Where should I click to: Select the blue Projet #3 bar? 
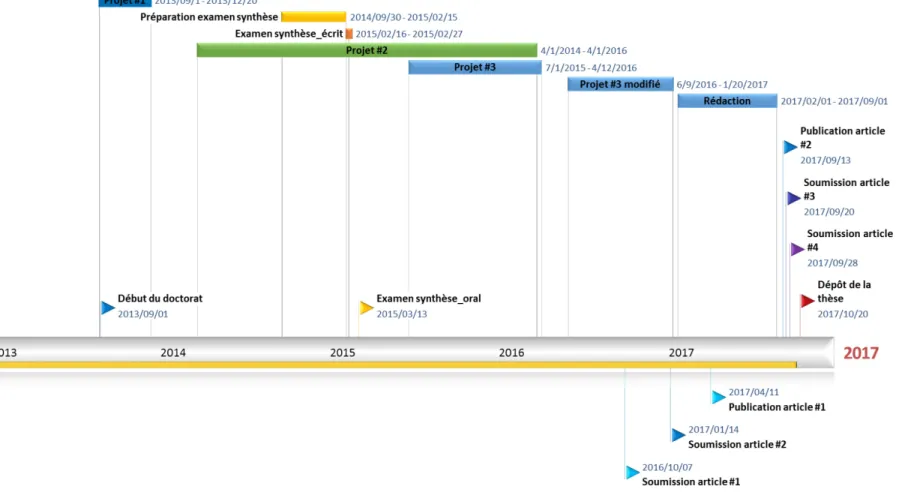pos(475,67)
